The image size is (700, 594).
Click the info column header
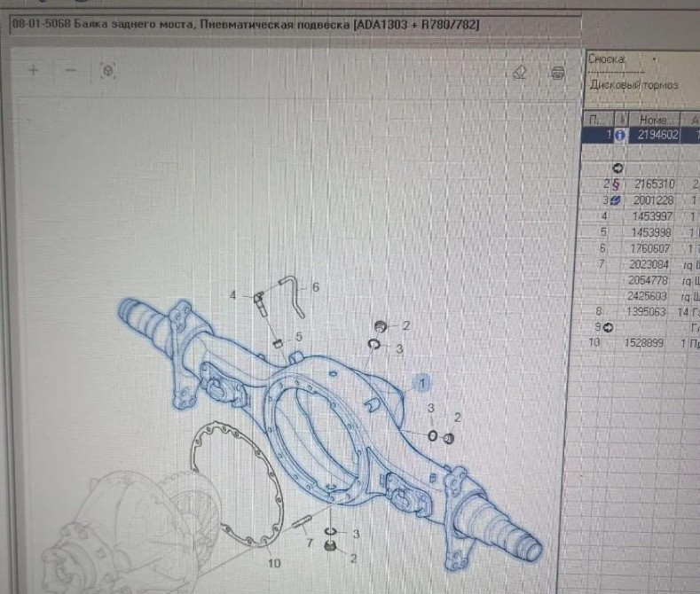tap(622, 120)
